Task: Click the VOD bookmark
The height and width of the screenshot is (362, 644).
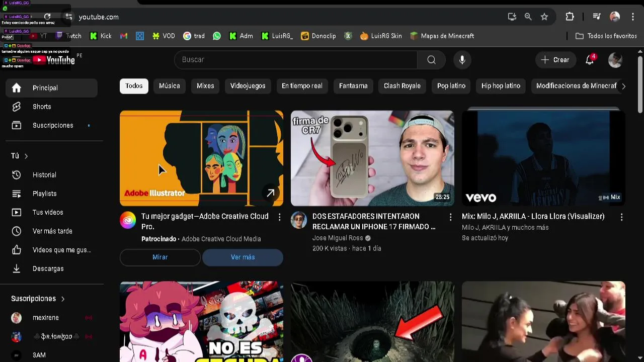Action: (164, 36)
